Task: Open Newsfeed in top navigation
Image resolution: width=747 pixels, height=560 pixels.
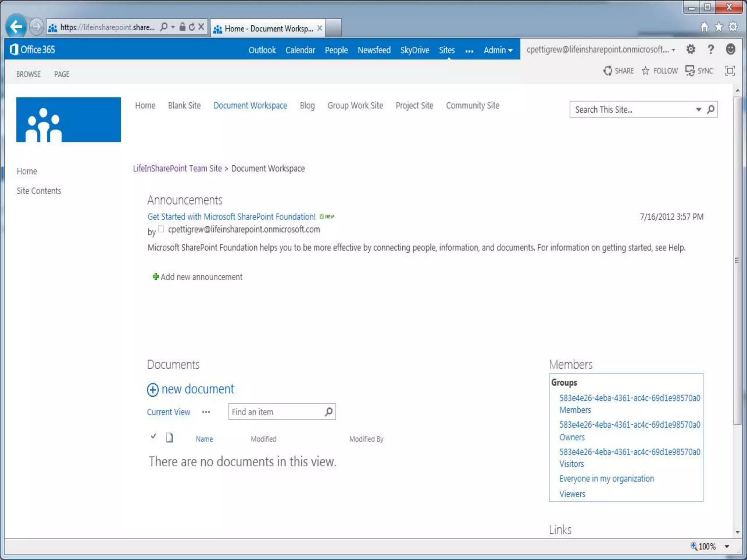Action: (374, 50)
